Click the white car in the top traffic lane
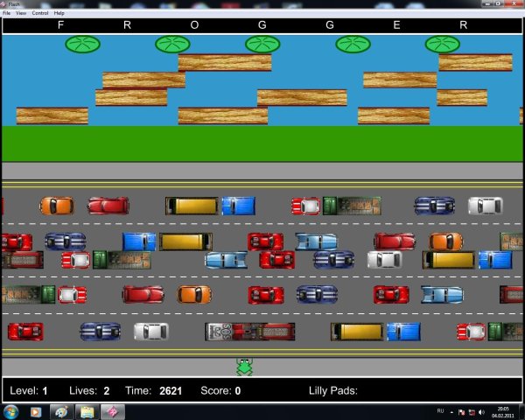 pyautogui.click(x=486, y=206)
